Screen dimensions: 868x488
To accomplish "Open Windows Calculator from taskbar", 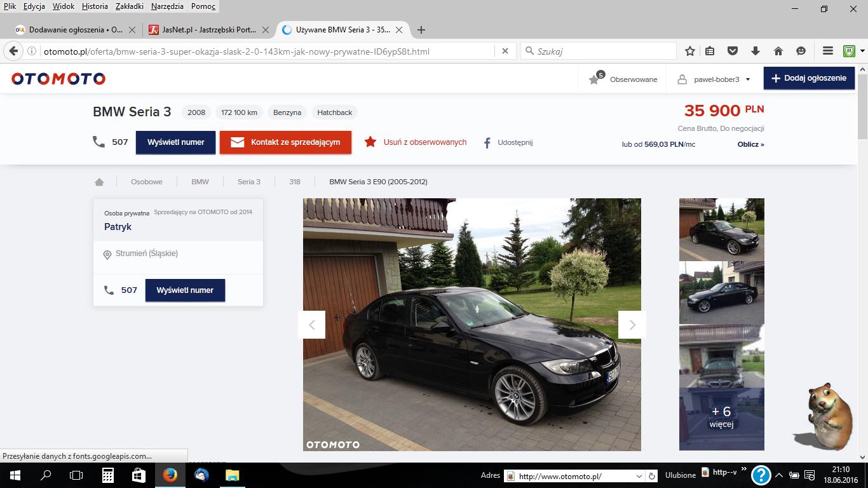I will 108,475.
